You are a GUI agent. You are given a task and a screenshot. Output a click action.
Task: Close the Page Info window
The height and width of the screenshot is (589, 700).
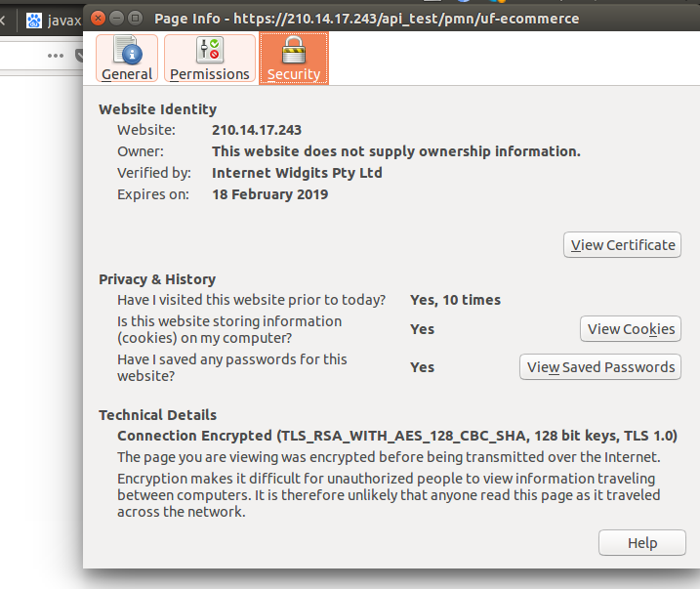pos(98,19)
